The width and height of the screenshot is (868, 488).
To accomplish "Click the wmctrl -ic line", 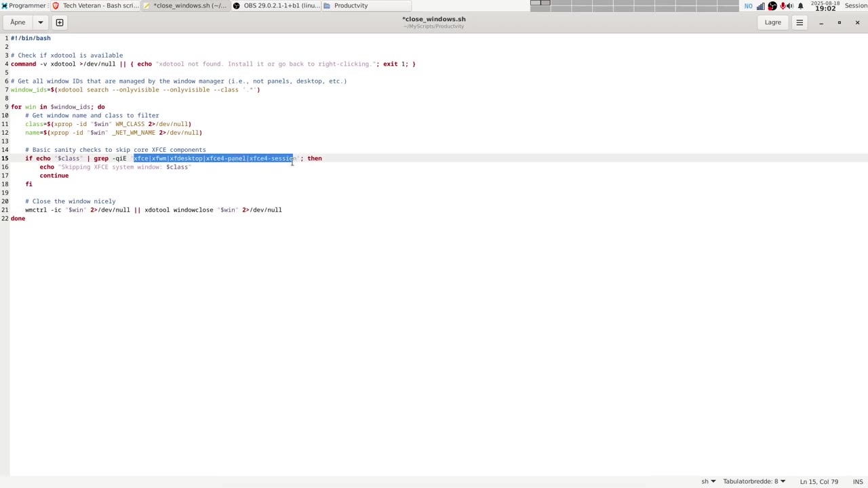I will (x=153, y=209).
